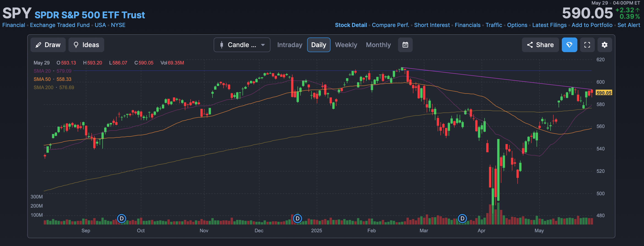Click the SPY ticker symbol
The width and height of the screenshot is (644, 246).
pyautogui.click(x=17, y=13)
